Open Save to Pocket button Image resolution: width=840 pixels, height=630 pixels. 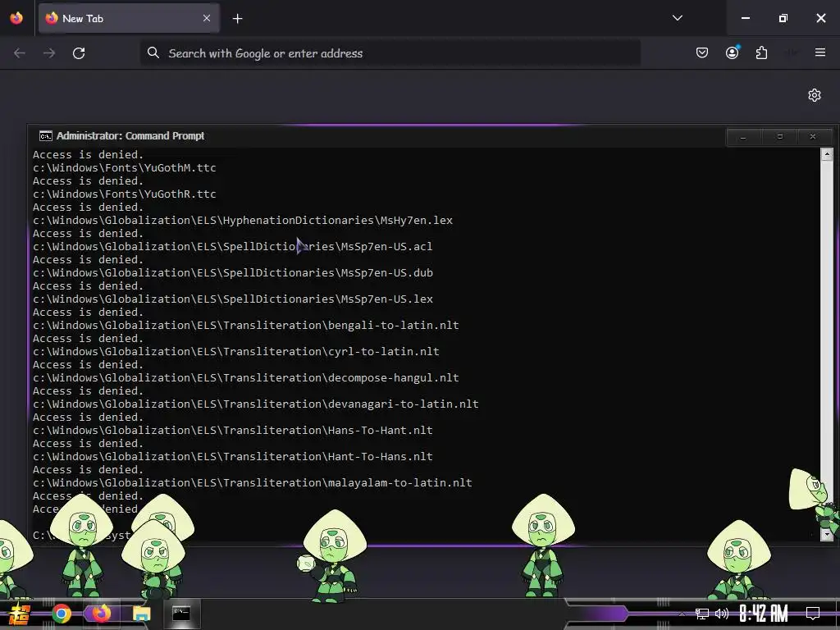click(x=702, y=52)
